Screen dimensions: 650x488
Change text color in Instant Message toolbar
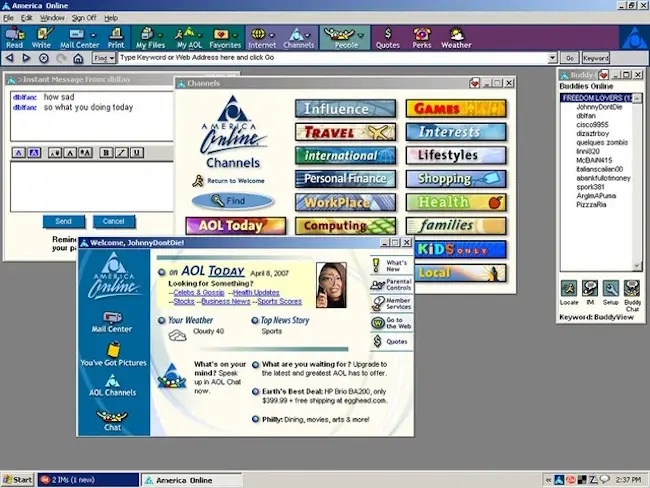coord(18,153)
